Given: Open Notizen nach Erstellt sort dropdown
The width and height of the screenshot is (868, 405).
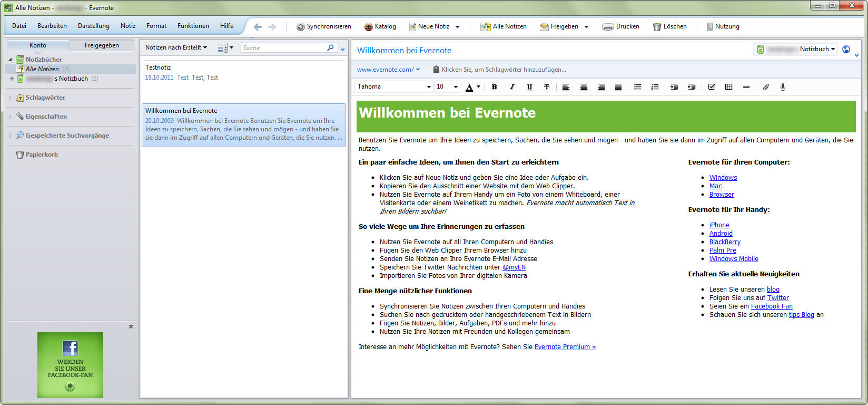Looking at the screenshot, I should point(176,47).
